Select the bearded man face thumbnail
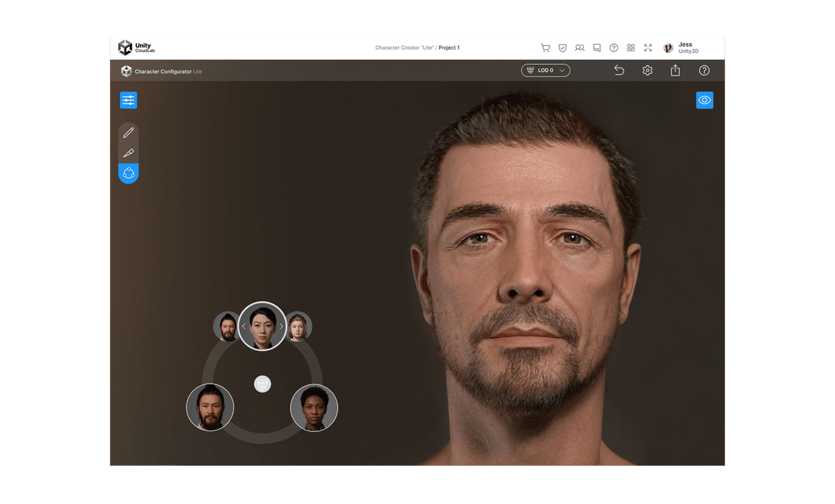 210,407
